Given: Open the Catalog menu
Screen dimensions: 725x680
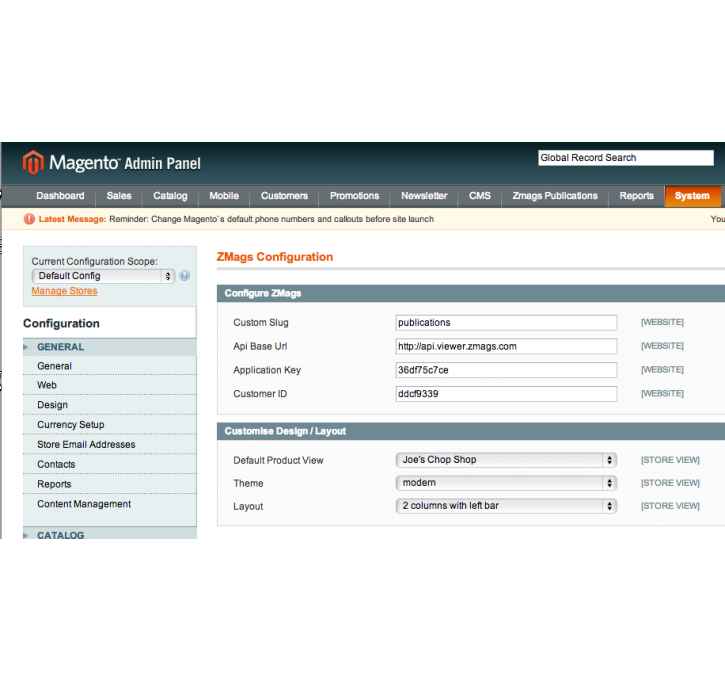Looking at the screenshot, I should (x=170, y=196).
